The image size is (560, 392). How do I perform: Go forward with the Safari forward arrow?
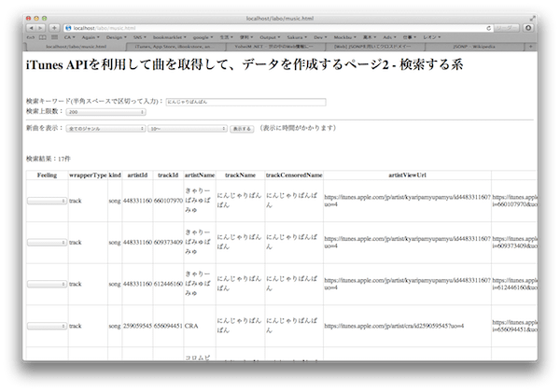pyautogui.click(x=40, y=28)
